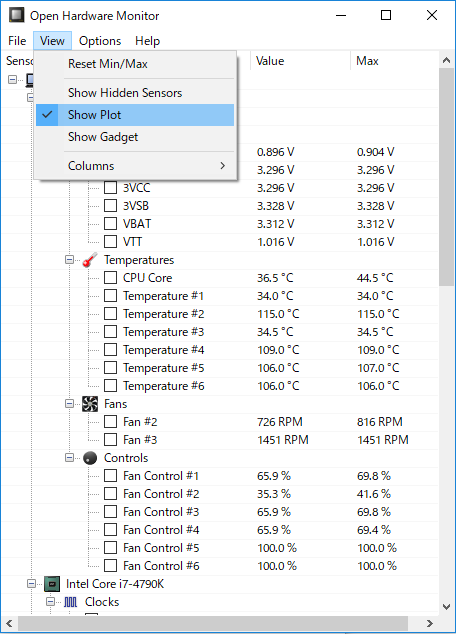The image size is (456, 634).
Task: Check the 3VSB voltage checkbox
Action: coord(110,206)
